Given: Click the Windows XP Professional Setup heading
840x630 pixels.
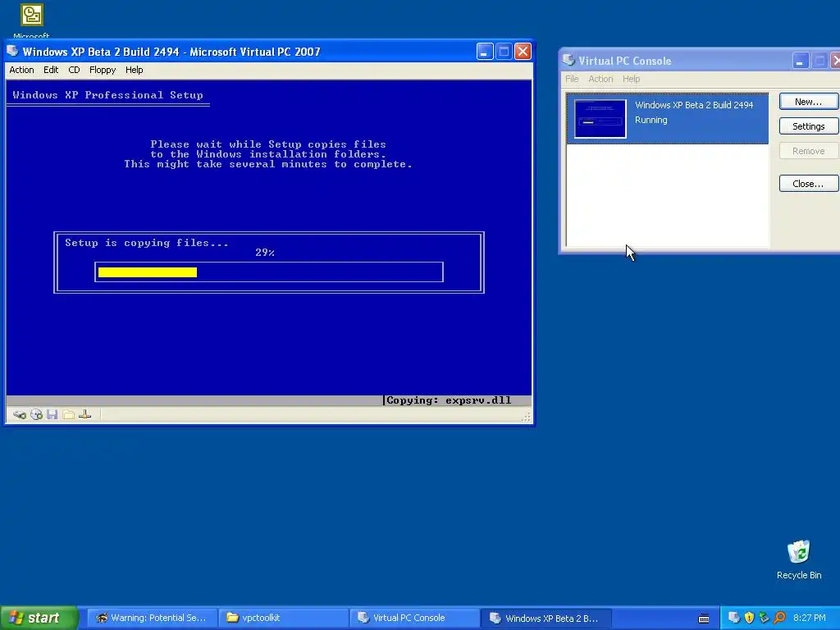Looking at the screenshot, I should [107, 95].
